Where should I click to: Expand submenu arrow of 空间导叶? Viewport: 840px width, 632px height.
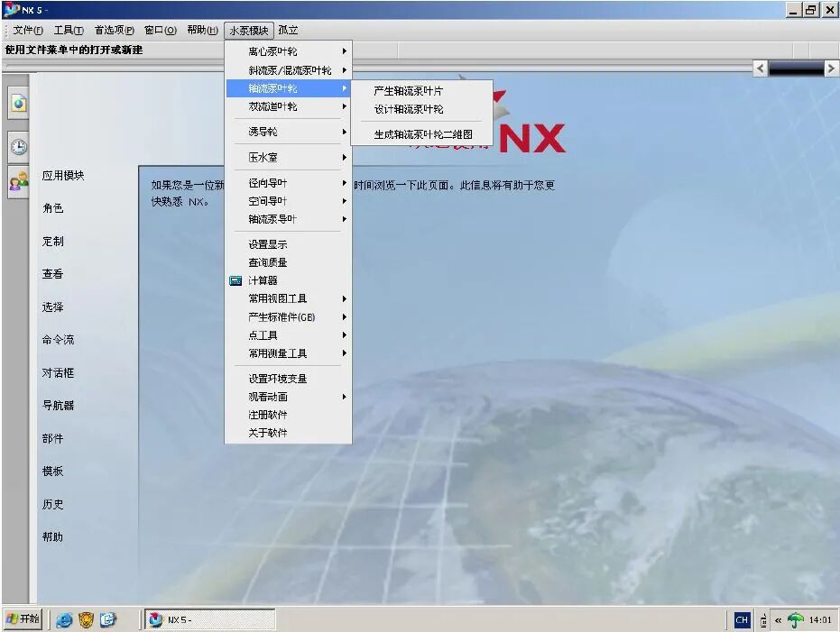coord(345,201)
